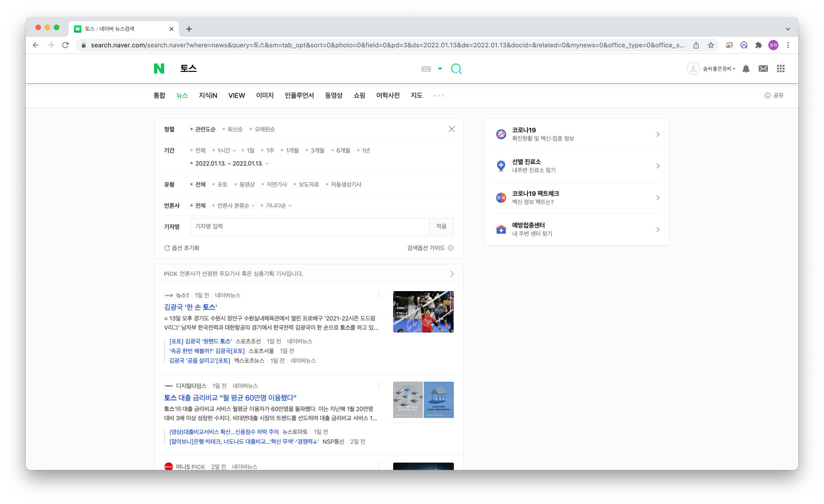Open the 예방접종센터 row chevron
The height and width of the screenshot is (504, 824).
[x=658, y=229]
